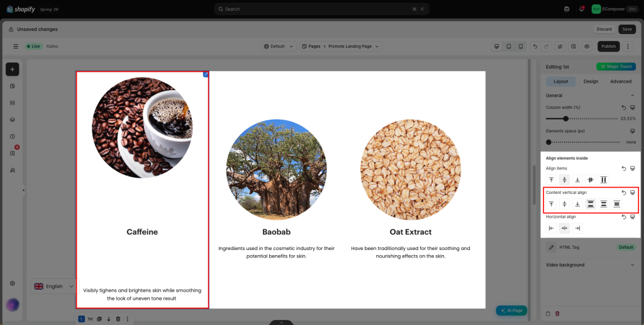Open the hamburger menu icon
The height and width of the screenshot is (325, 644).
[16, 47]
